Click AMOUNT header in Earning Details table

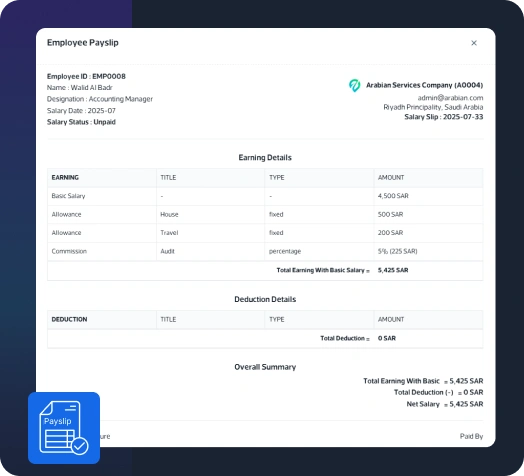(x=391, y=177)
